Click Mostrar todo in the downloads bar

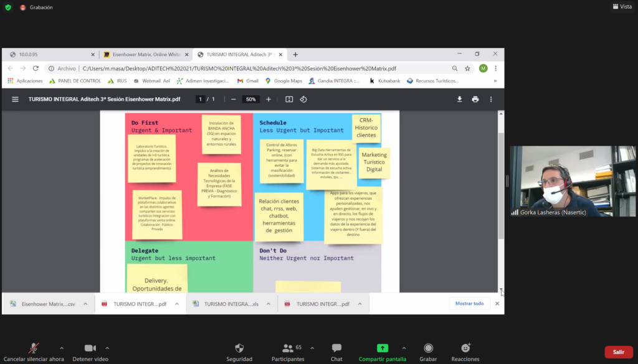pos(469,304)
